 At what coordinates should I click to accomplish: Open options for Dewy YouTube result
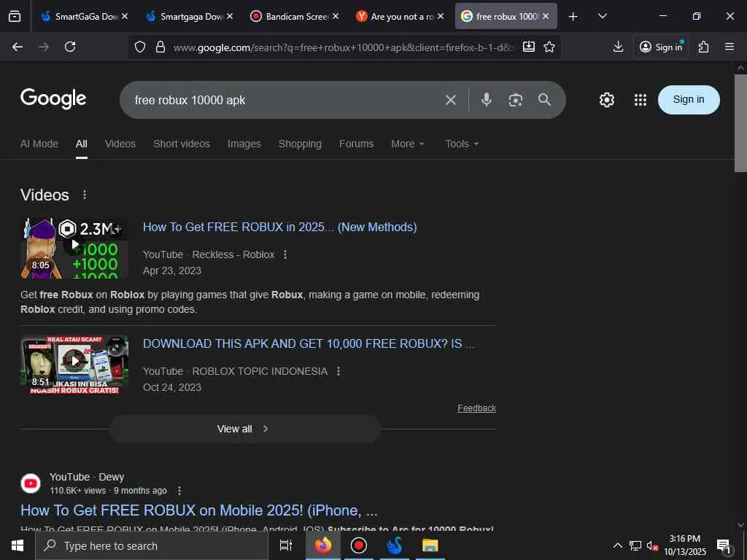(179, 491)
